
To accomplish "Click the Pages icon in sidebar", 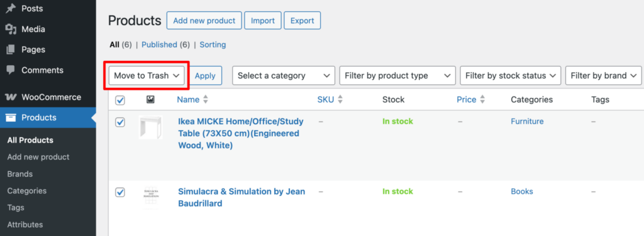I will pos(11,50).
